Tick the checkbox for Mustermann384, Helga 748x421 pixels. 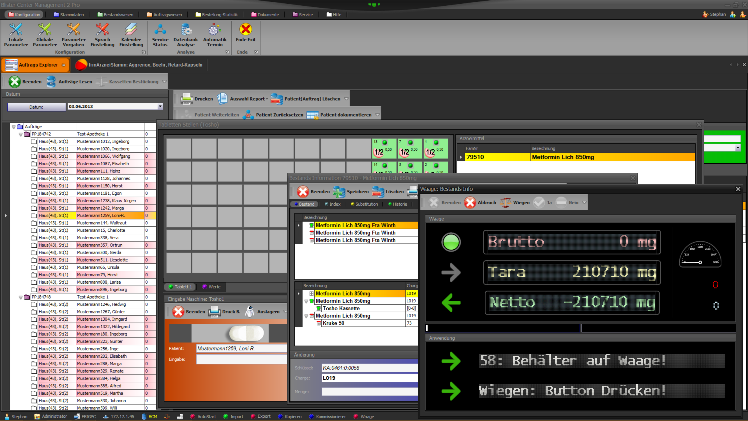coord(34,379)
